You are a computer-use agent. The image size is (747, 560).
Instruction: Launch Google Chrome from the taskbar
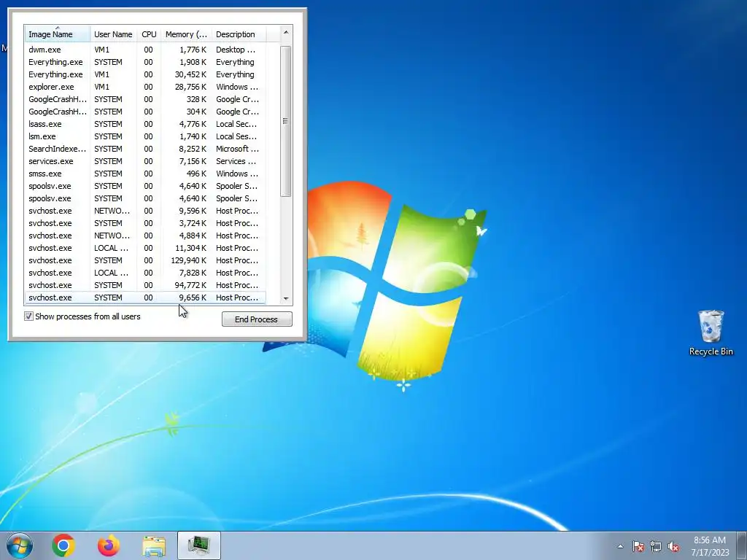63,545
